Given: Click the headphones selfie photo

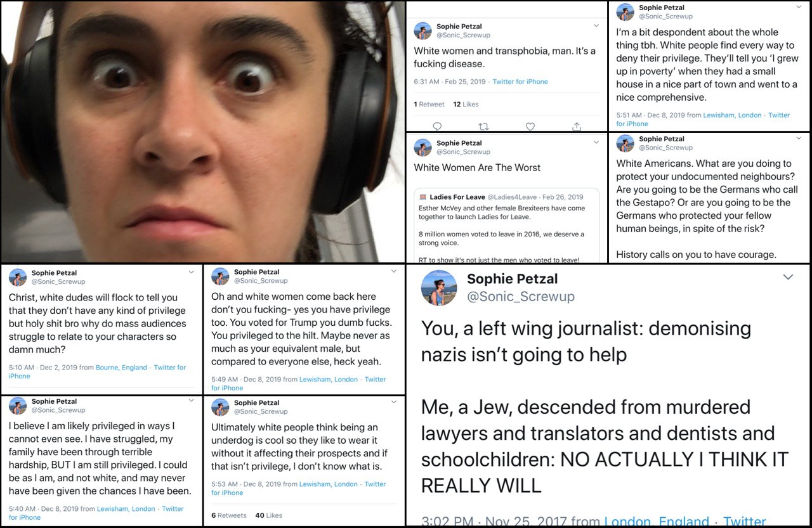Looking at the screenshot, I should (202, 131).
